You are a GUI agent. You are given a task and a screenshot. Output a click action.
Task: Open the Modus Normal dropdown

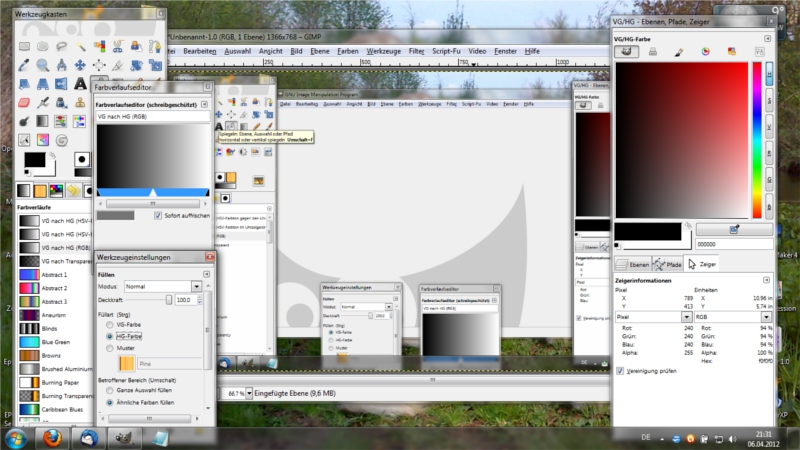tap(163, 287)
